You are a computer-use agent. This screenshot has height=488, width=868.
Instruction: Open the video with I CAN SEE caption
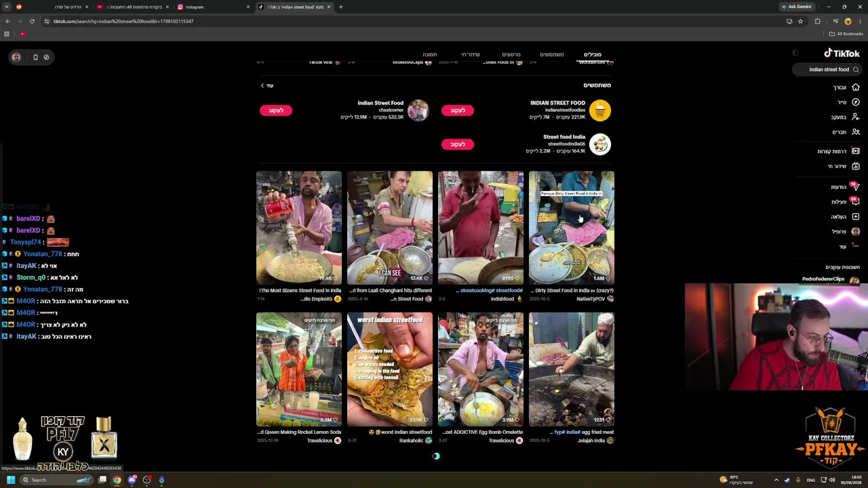[x=390, y=228]
